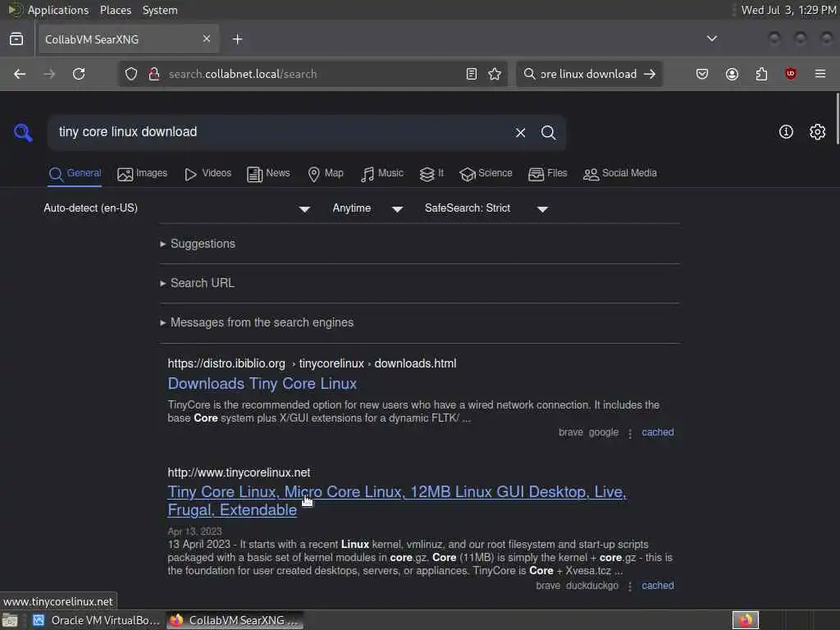The height and width of the screenshot is (630, 840).
Task: Select CollabVM SearXNG taskbar window
Action: tap(235, 620)
